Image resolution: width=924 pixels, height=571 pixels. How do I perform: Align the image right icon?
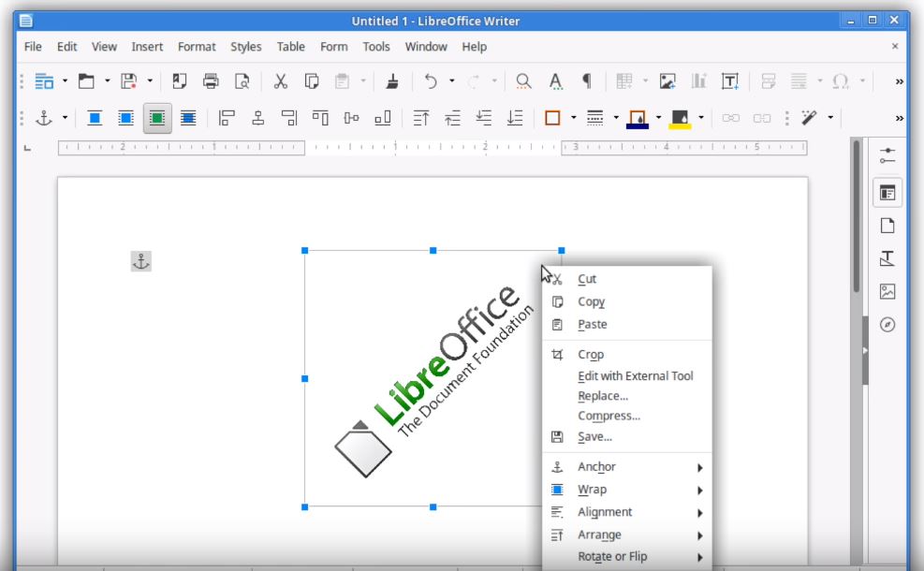(x=288, y=118)
